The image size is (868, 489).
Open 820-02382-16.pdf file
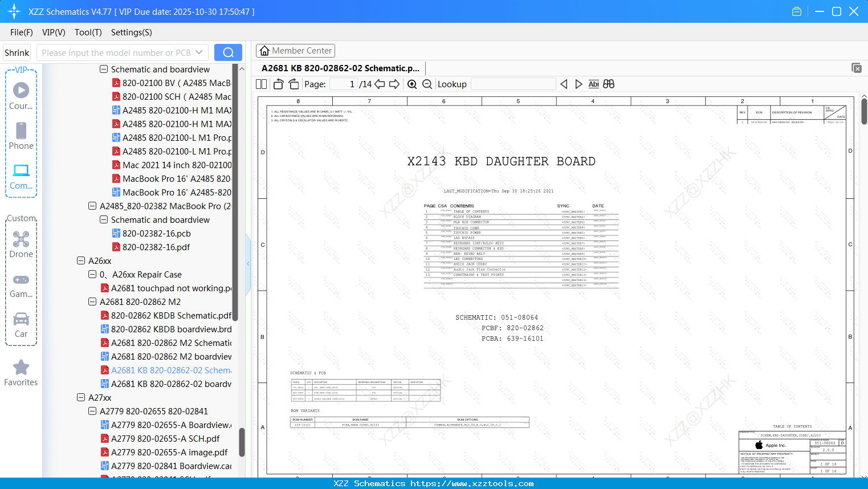(150, 247)
